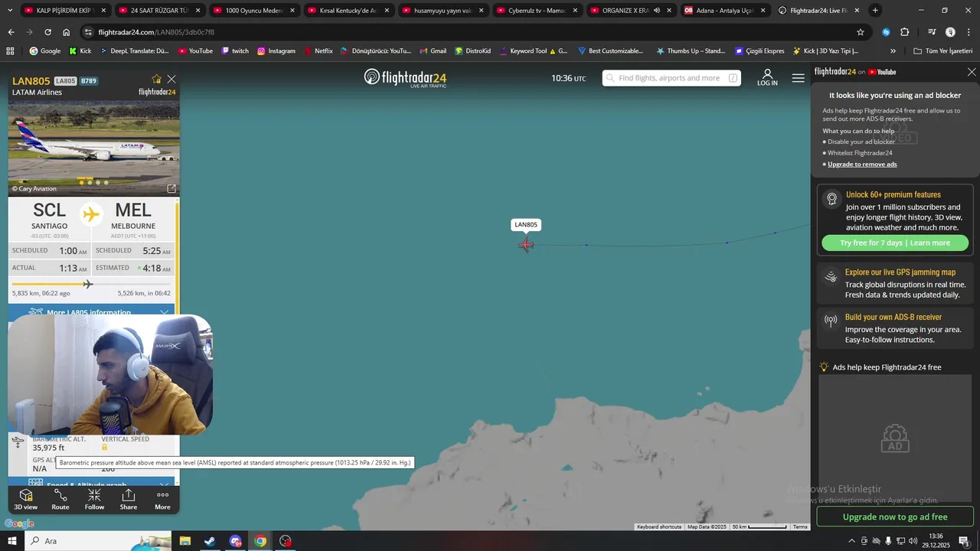Select the second aircraft photo dot

[x=90, y=183]
